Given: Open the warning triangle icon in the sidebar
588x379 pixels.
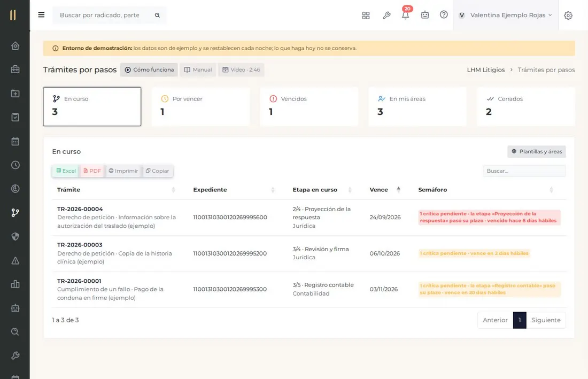Looking at the screenshot, I should click(15, 260).
